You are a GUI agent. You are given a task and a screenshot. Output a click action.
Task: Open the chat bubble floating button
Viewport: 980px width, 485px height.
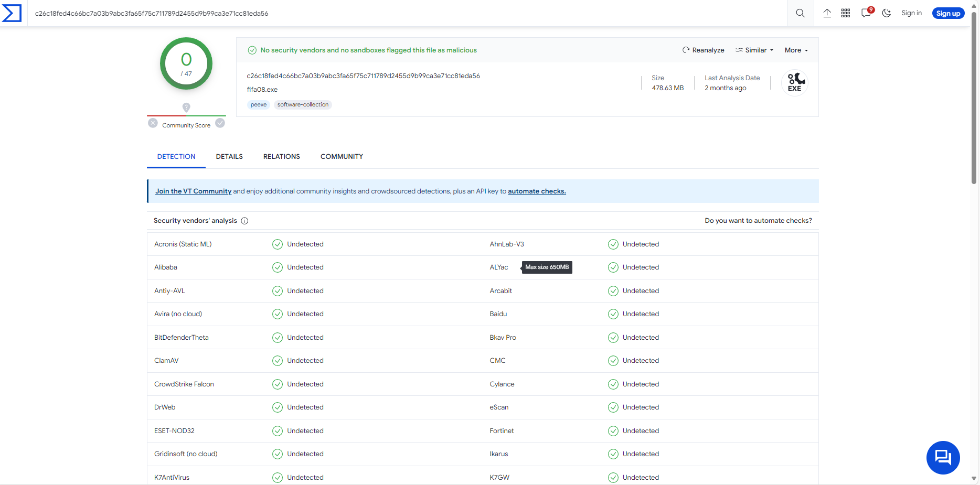pos(943,457)
